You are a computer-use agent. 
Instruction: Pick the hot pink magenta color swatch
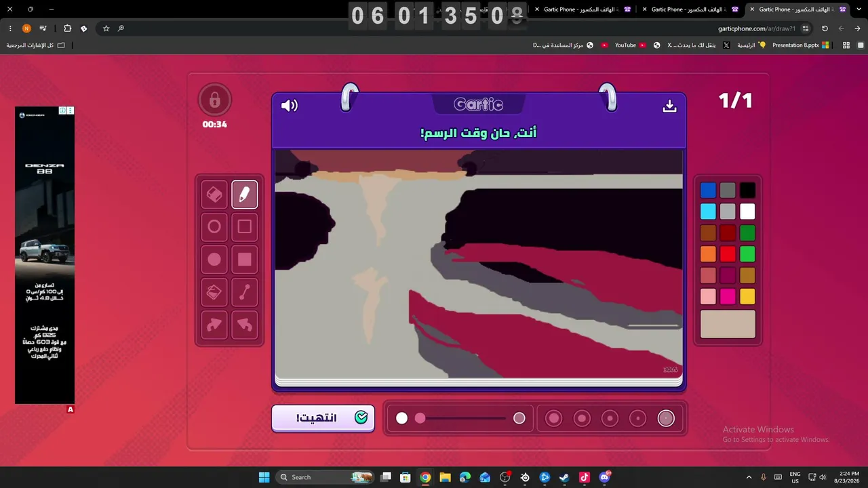pos(728,296)
